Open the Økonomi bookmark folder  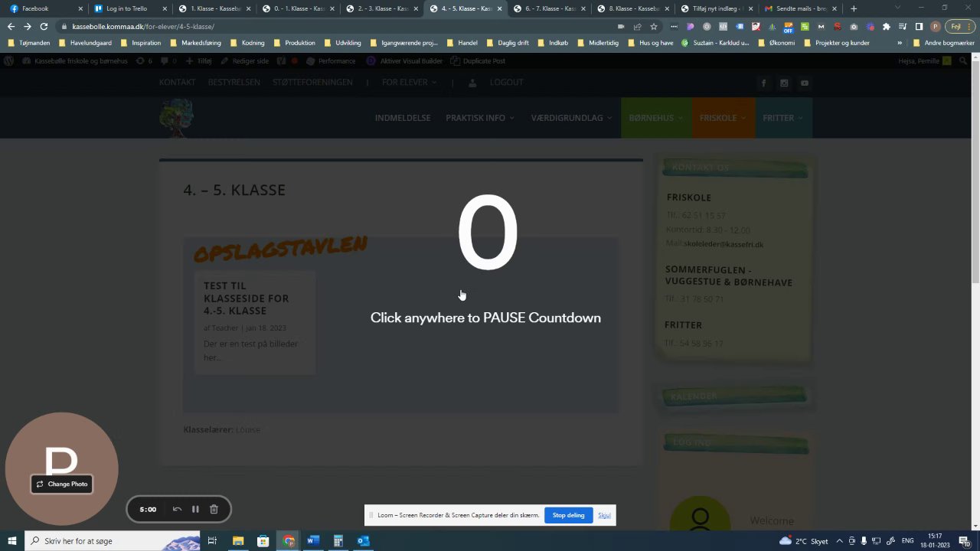point(776,43)
